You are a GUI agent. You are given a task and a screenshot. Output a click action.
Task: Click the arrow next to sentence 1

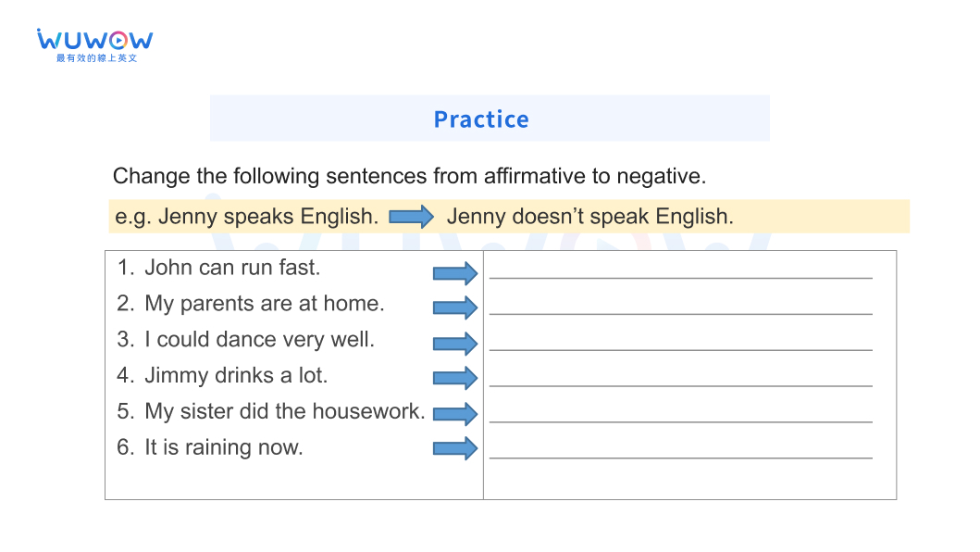coord(455,273)
